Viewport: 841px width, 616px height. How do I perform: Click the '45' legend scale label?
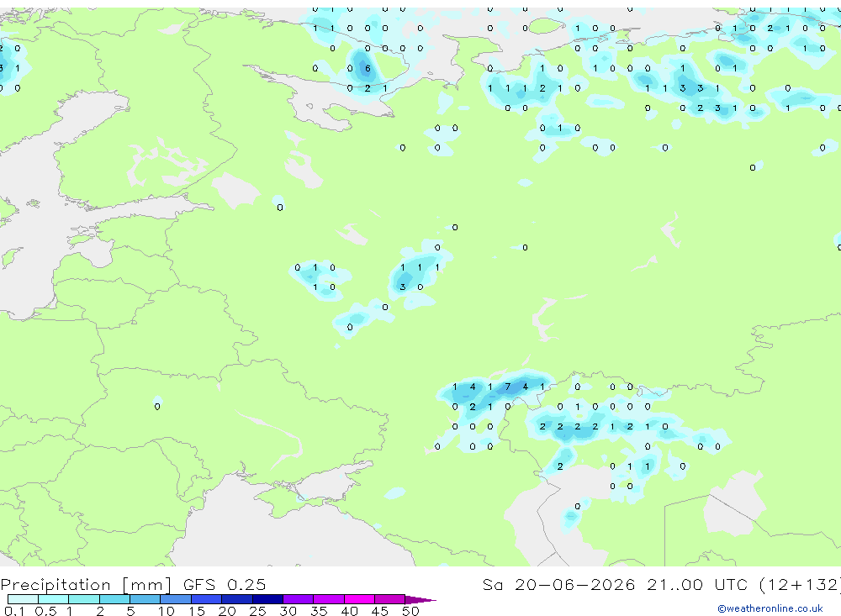(380, 611)
